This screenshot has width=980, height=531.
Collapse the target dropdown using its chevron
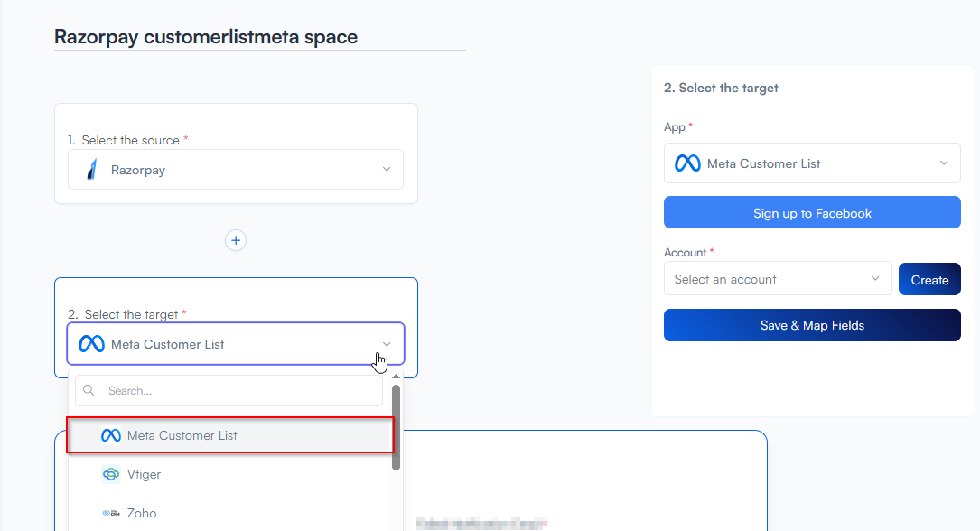387,344
